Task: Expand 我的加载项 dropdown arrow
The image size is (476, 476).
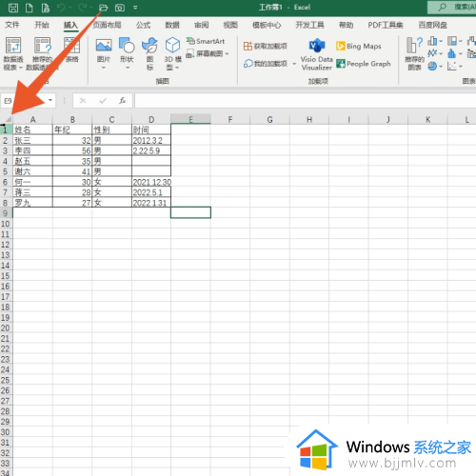Action: coord(294,64)
